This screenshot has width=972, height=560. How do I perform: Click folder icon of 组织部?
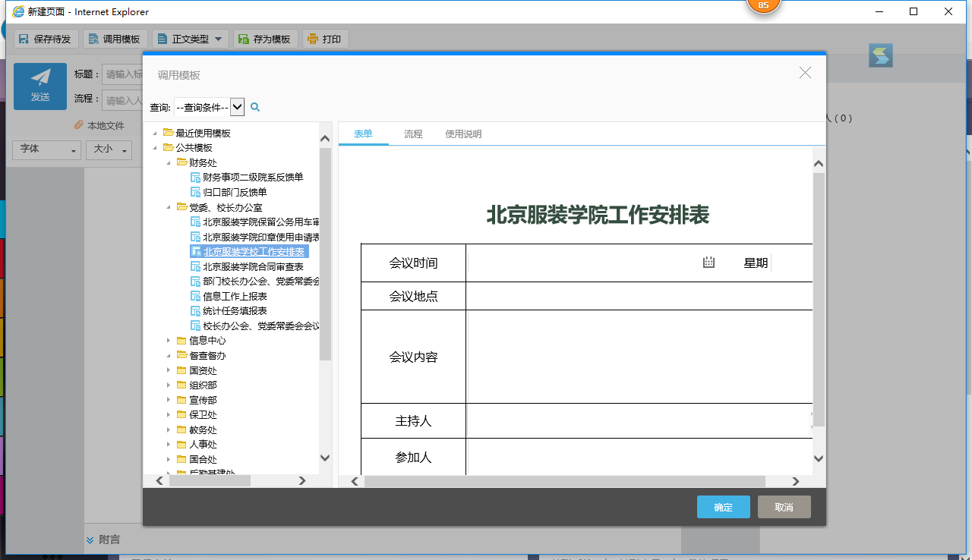pos(181,385)
